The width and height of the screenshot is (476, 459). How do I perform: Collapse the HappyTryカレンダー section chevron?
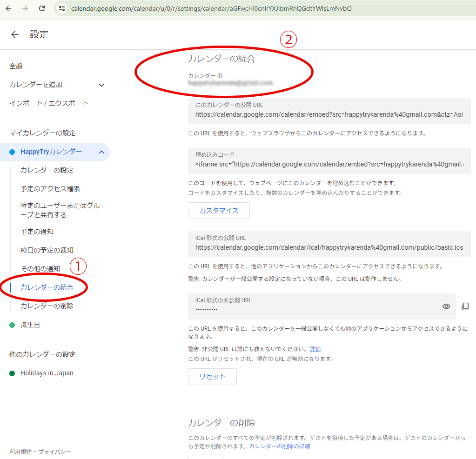pos(101,152)
